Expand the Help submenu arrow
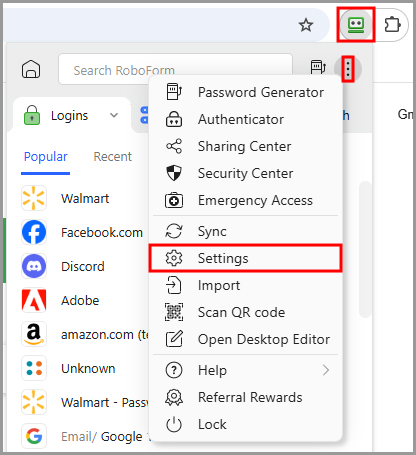Screen dimensions: 416x455 326,370
